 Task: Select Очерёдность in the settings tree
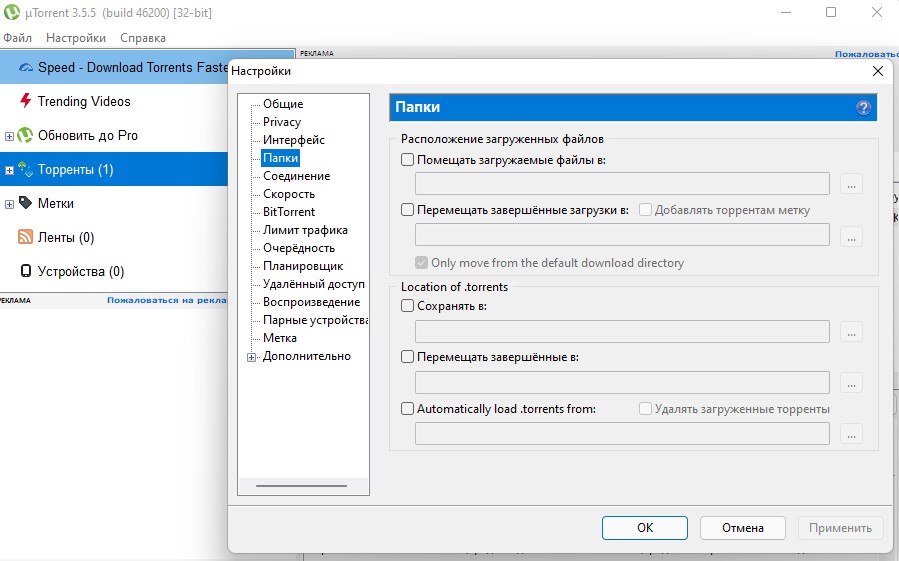tap(299, 248)
